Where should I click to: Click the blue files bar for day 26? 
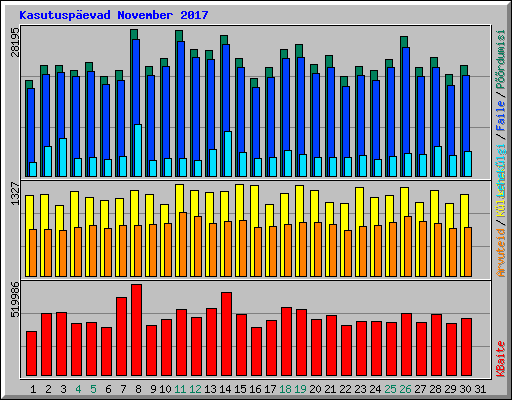tap(406, 100)
